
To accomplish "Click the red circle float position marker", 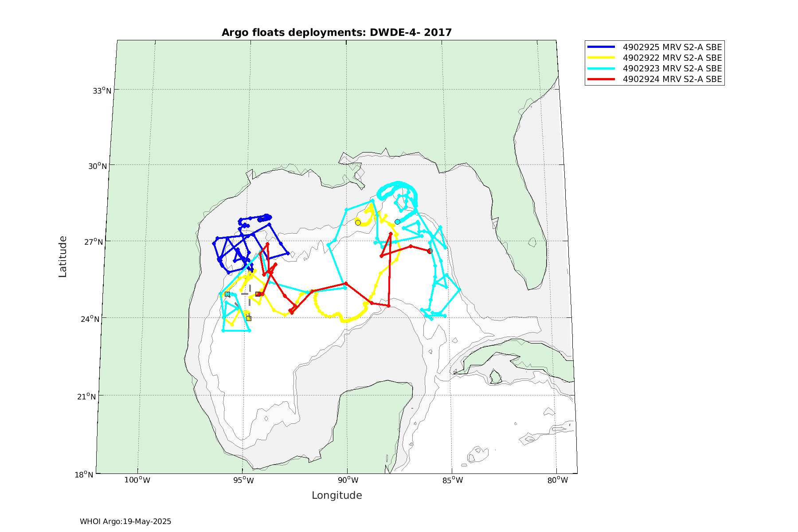I will (x=430, y=251).
